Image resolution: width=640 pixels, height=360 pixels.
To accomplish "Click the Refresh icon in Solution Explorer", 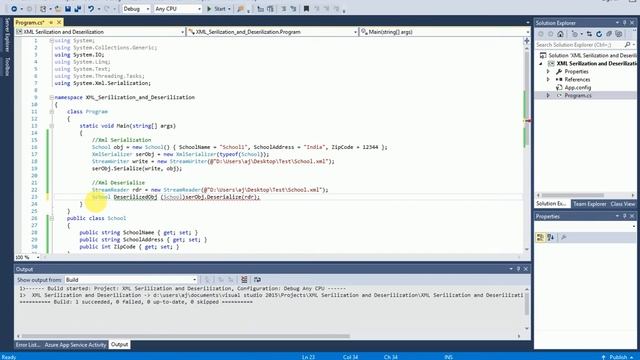I will (599, 34).
